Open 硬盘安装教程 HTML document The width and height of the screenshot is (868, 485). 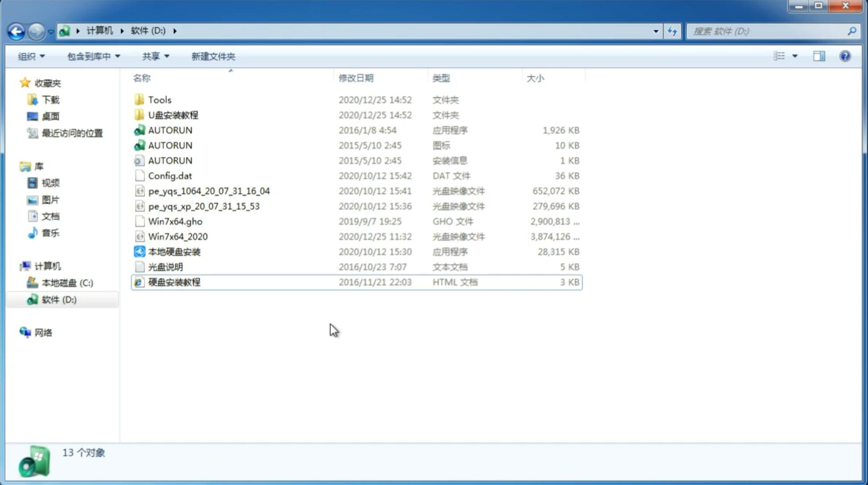coord(173,282)
